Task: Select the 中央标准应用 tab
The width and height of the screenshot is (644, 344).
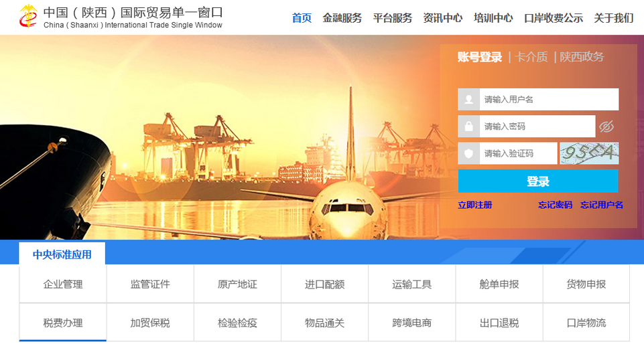Action: click(x=62, y=254)
